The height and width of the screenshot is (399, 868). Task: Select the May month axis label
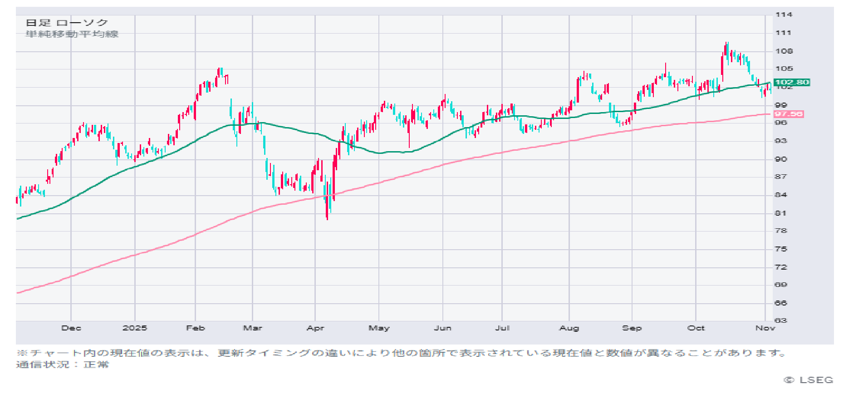pyautogui.click(x=379, y=328)
